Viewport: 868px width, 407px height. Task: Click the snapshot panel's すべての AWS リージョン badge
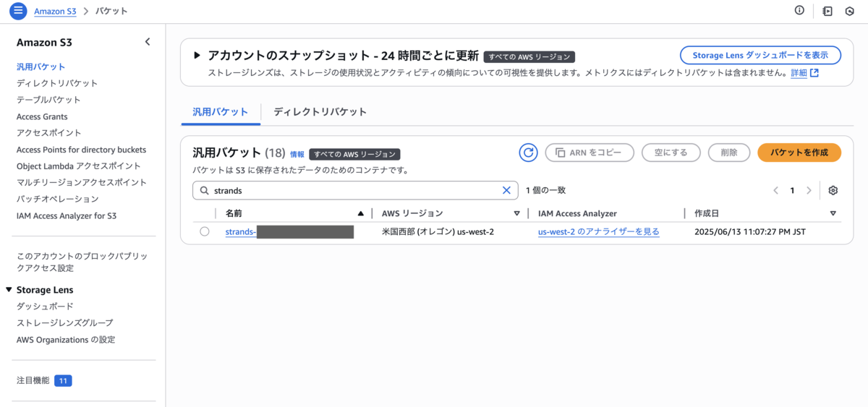(529, 56)
